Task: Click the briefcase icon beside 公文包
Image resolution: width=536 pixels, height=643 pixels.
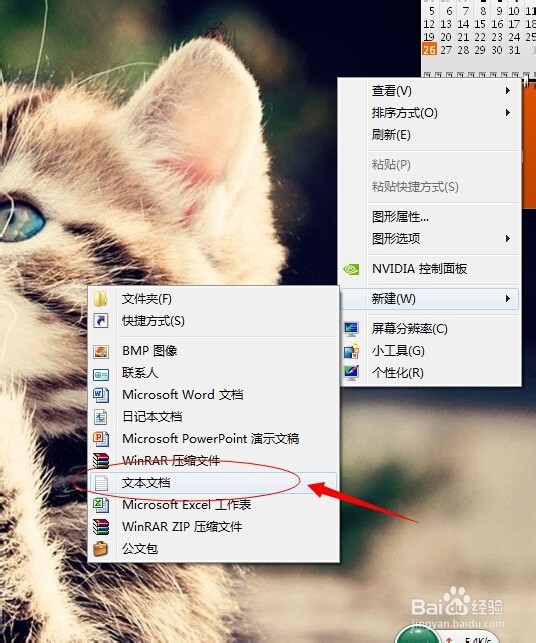Action: click(x=100, y=549)
